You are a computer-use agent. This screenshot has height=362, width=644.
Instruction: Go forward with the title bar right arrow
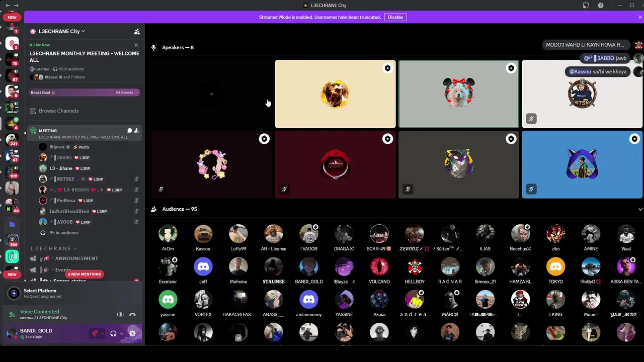(17, 6)
